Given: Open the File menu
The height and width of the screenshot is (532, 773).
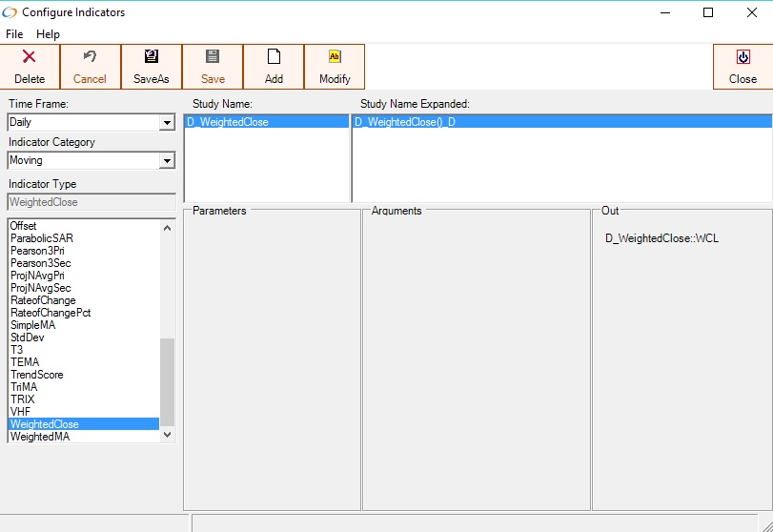Looking at the screenshot, I should coord(14,34).
